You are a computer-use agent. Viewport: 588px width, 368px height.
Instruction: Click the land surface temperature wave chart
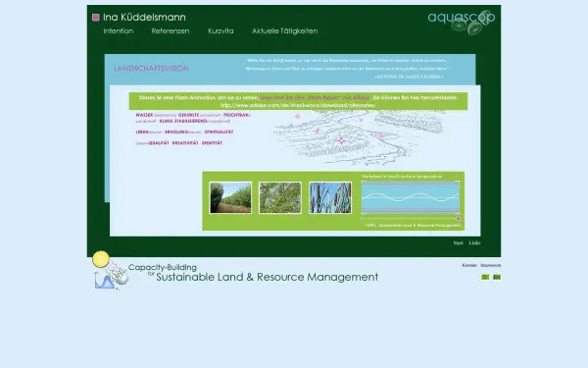[411, 197]
